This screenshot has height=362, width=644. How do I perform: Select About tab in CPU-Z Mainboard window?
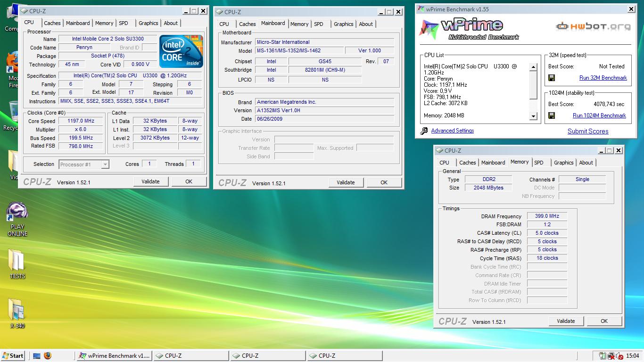point(366,24)
